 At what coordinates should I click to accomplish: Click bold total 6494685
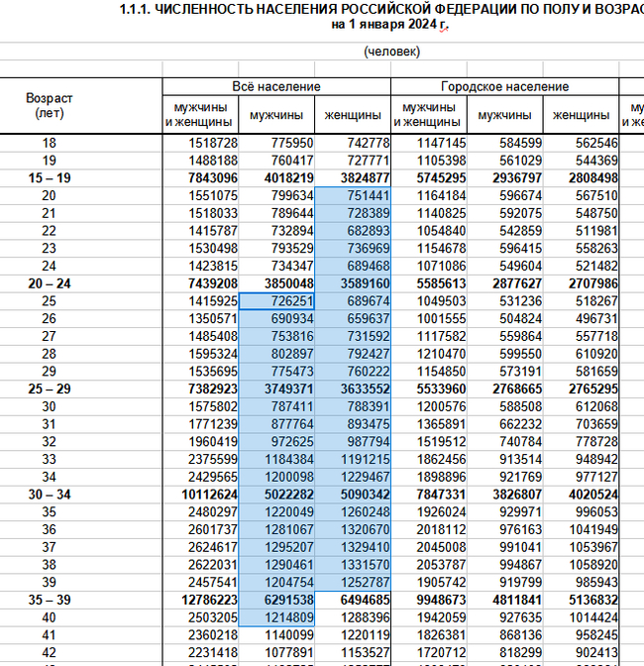pyautogui.click(x=353, y=600)
